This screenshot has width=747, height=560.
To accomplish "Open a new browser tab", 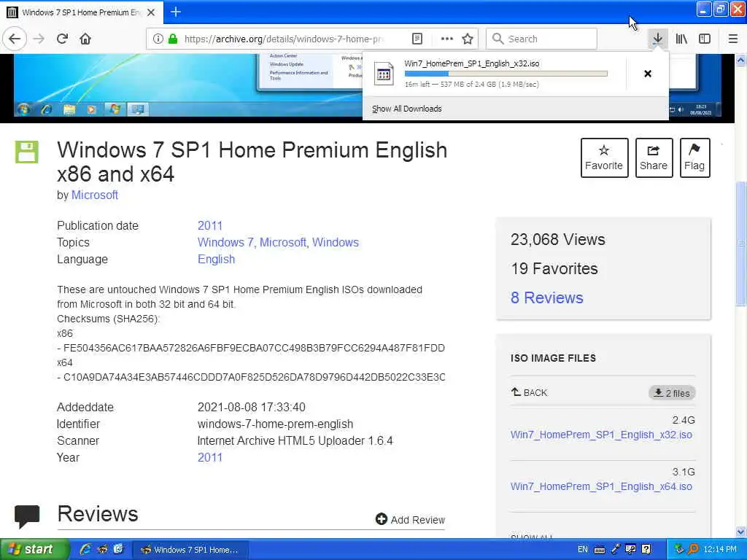I will pyautogui.click(x=176, y=12).
